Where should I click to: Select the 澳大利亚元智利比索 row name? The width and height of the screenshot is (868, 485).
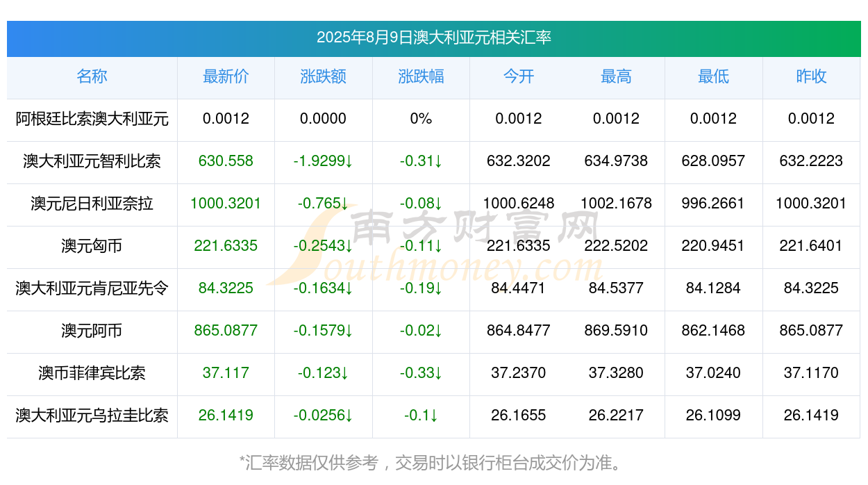tap(92, 161)
